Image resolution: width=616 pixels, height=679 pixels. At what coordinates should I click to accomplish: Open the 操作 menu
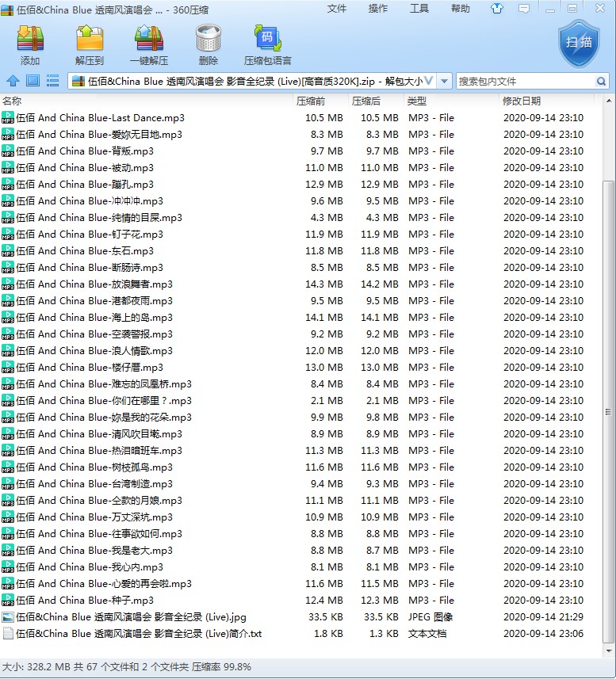377,9
